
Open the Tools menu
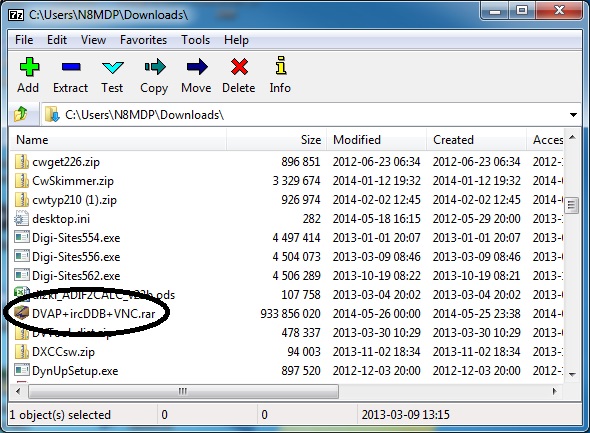195,40
